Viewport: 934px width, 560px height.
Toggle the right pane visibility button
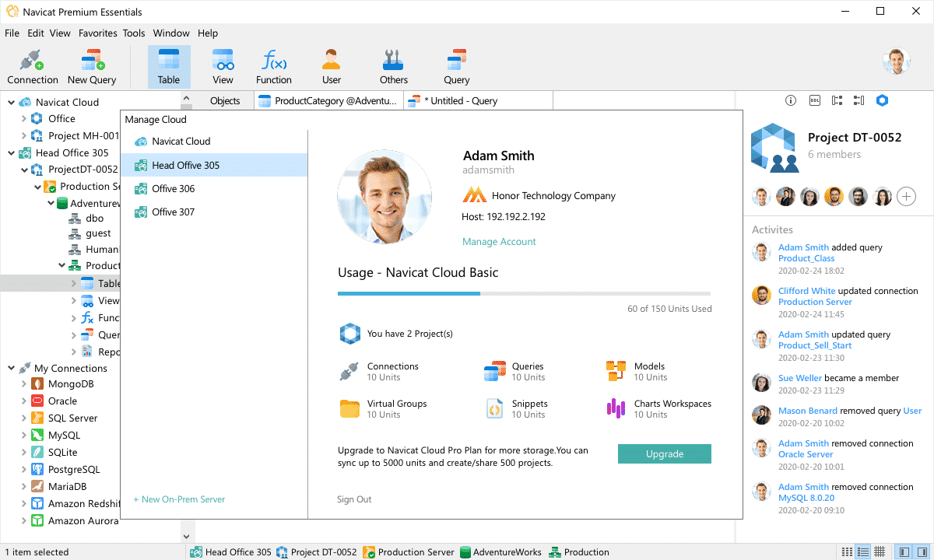(x=921, y=552)
